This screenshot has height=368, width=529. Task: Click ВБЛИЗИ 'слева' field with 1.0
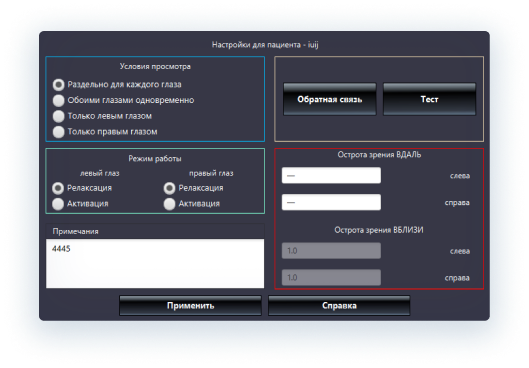331,251
